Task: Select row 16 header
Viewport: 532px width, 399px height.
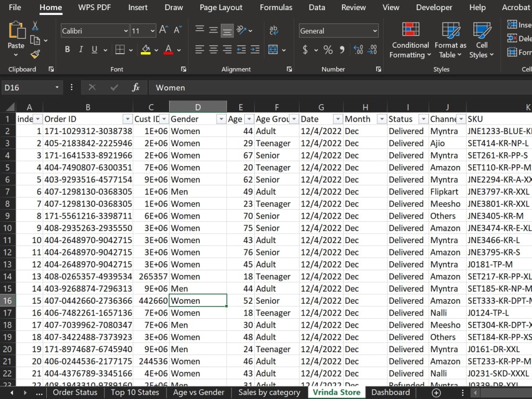Action: (7, 301)
